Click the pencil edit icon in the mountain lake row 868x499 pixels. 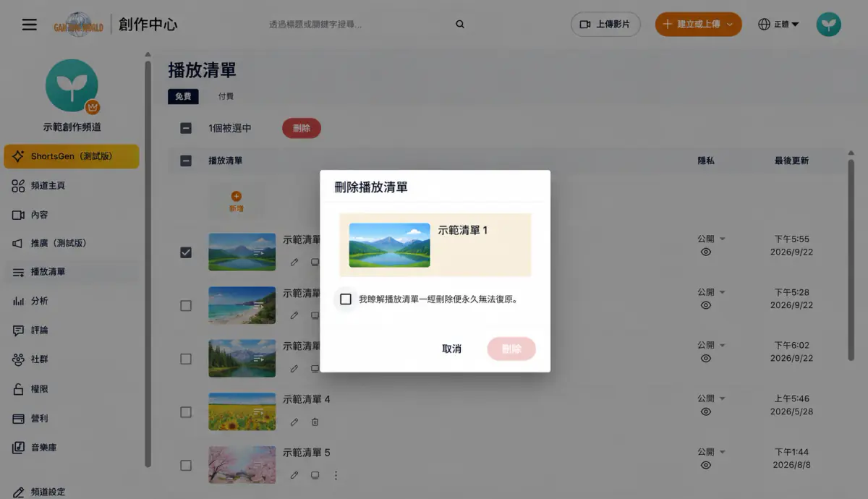[294, 262]
